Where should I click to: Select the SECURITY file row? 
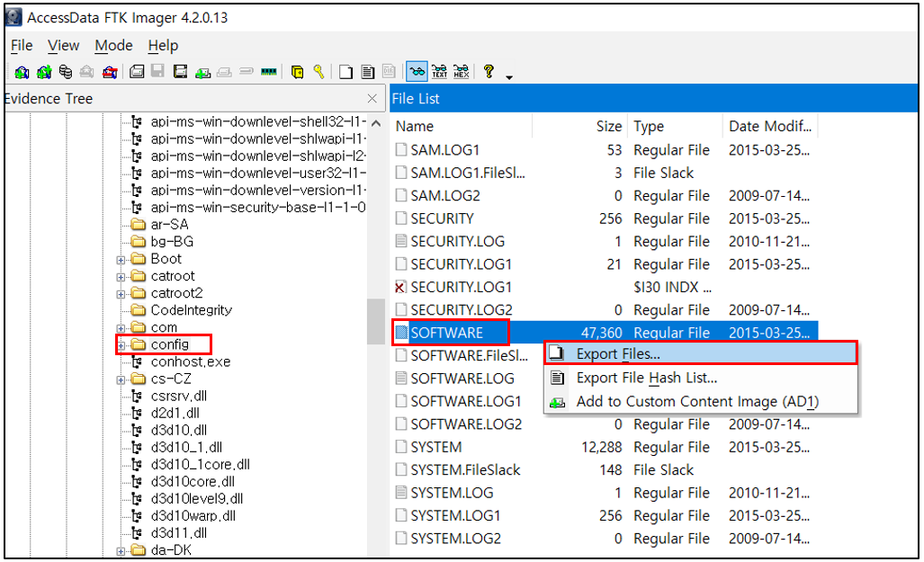pyautogui.click(x=605, y=219)
